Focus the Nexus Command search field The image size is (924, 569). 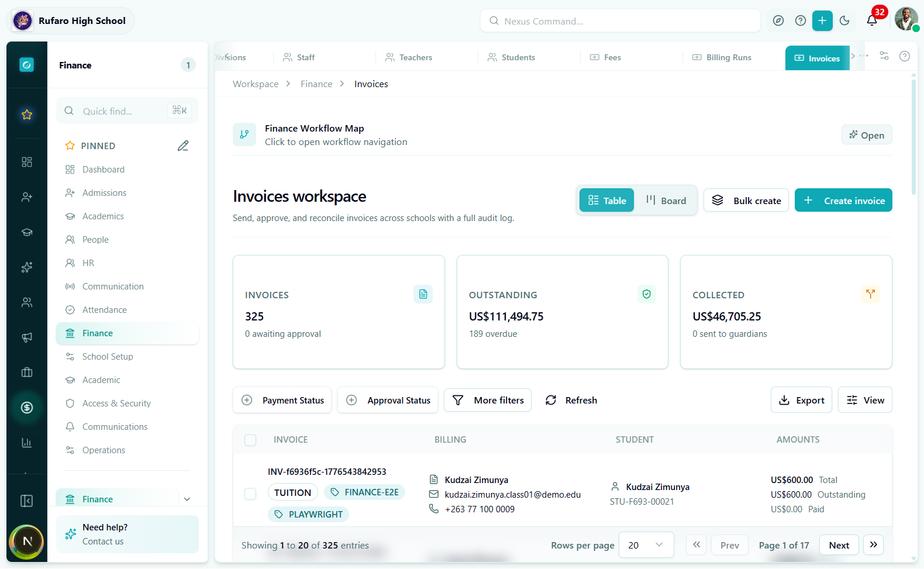(620, 21)
